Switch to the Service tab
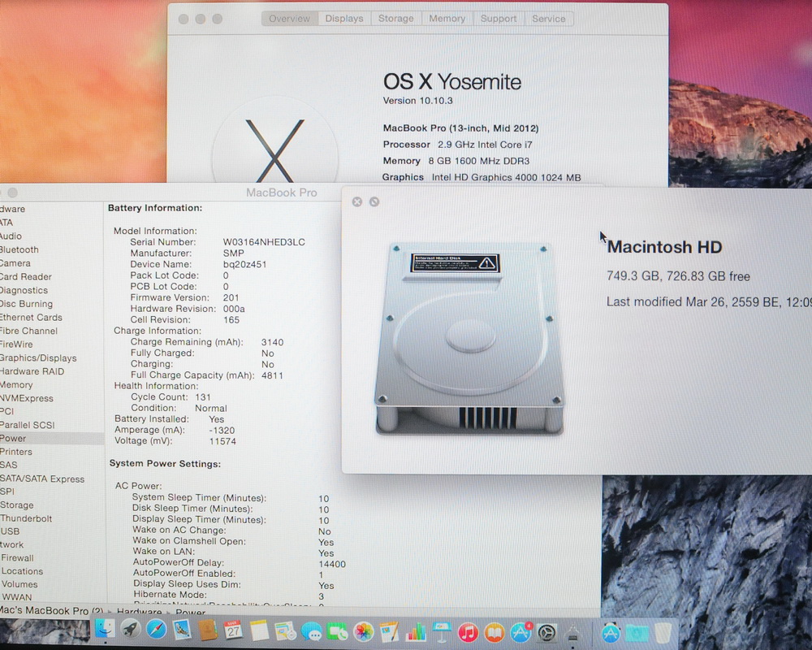Image resolution: width=812 pixels, height=650 pixels. click(x=549, y=19)
